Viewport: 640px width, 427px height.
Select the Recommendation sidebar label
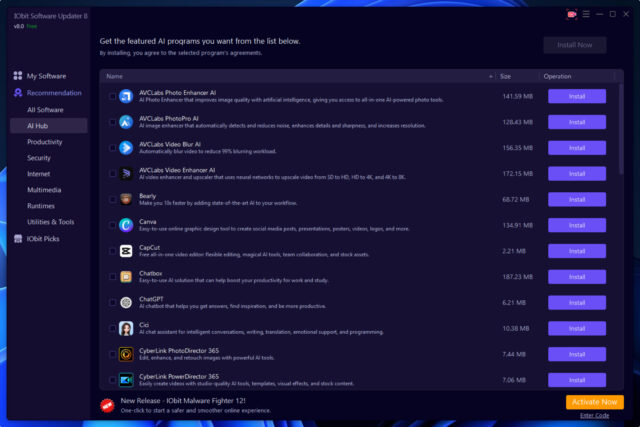[54, 93]
